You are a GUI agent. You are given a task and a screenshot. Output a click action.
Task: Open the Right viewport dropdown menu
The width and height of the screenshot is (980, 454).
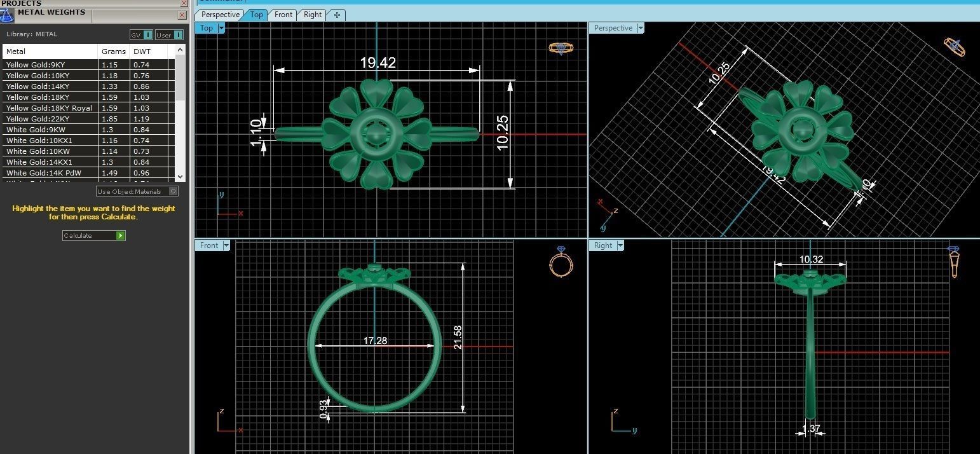tap(620, 245)
